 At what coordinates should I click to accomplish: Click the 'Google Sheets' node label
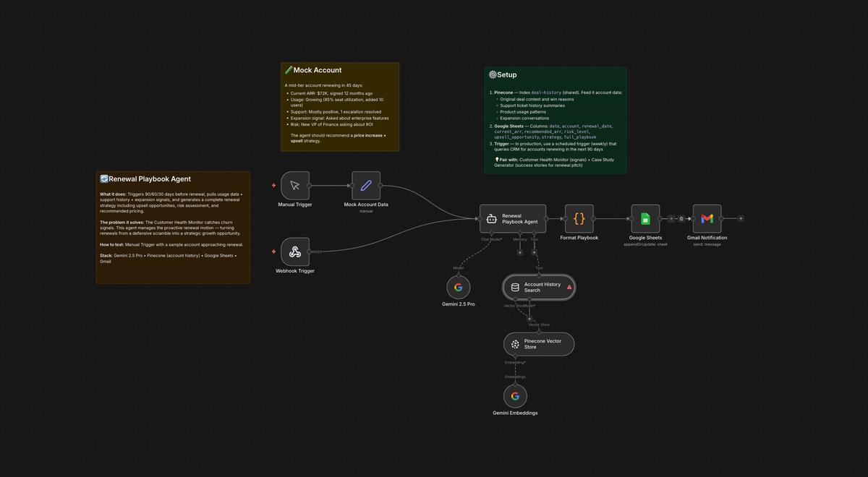(x=645, y=238)
